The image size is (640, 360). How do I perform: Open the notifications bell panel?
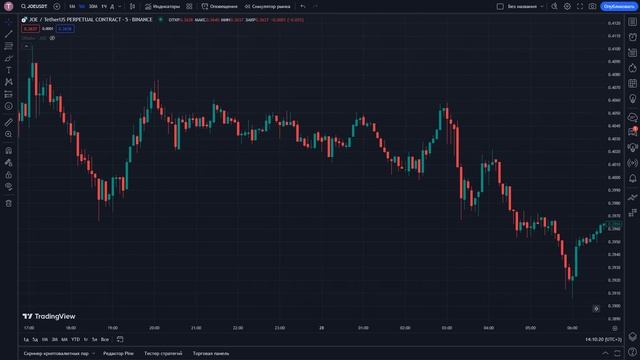(x=632, y=178)
